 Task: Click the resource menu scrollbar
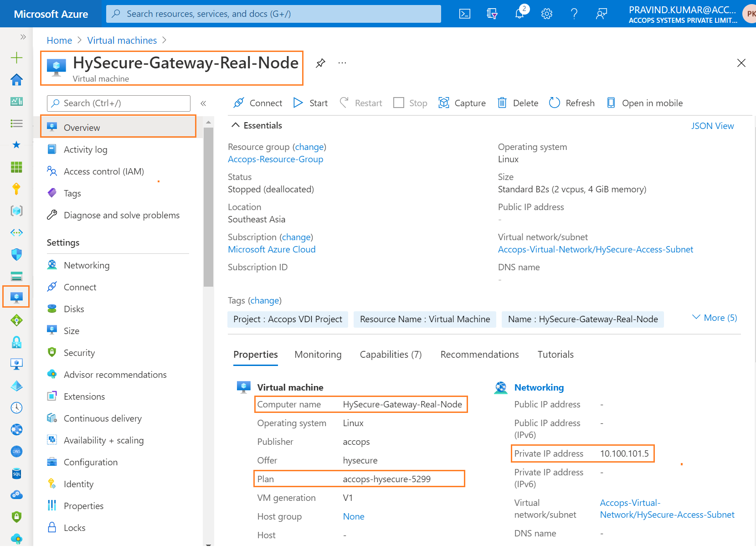coord(208,206)
